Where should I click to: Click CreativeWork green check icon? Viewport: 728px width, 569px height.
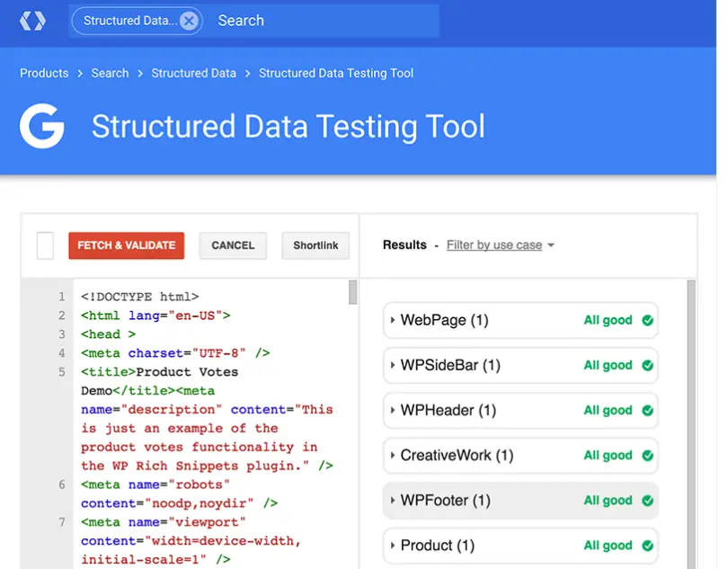click(x=648, y=455)
